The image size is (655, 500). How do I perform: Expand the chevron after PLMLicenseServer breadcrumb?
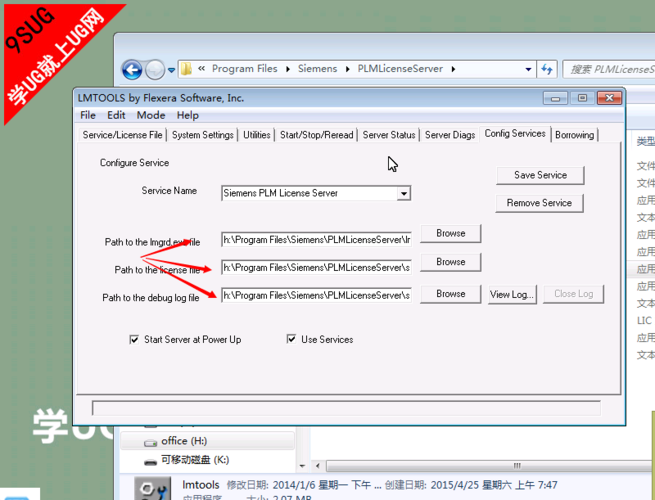click(x=453, y=69)
